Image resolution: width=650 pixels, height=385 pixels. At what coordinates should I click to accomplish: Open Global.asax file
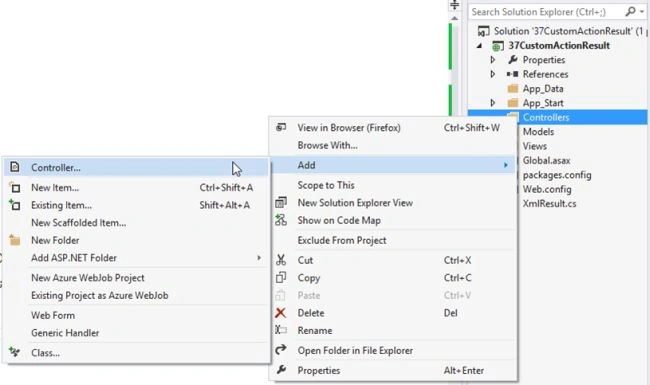click(546, 160)
